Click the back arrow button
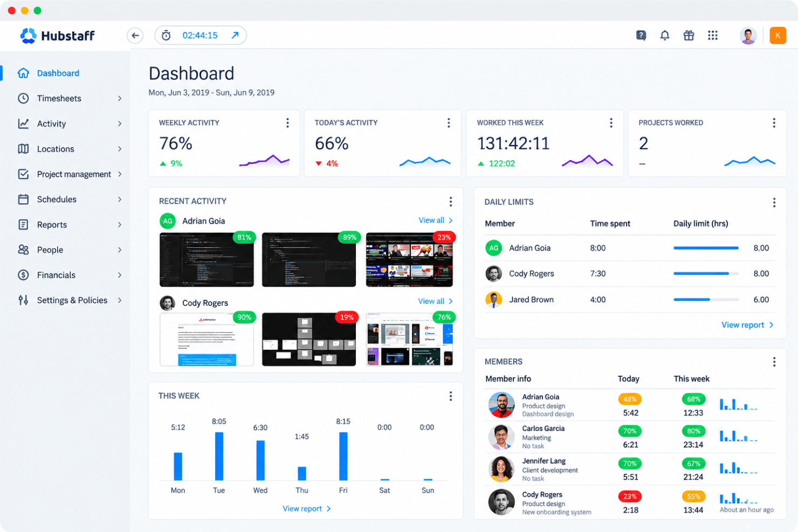The image size is (798, 532). 135,36
